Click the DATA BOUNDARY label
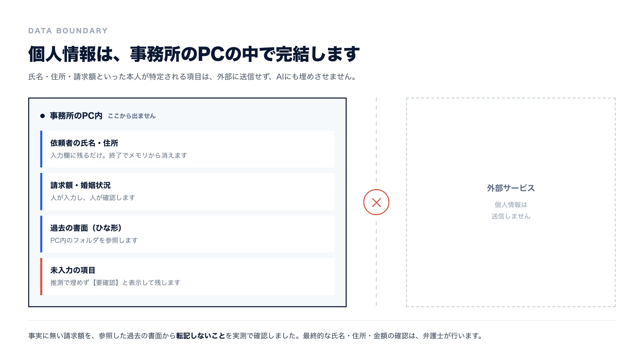Image resolution: width=644 pixels, height=362 pixels. (x=68, y=31)
